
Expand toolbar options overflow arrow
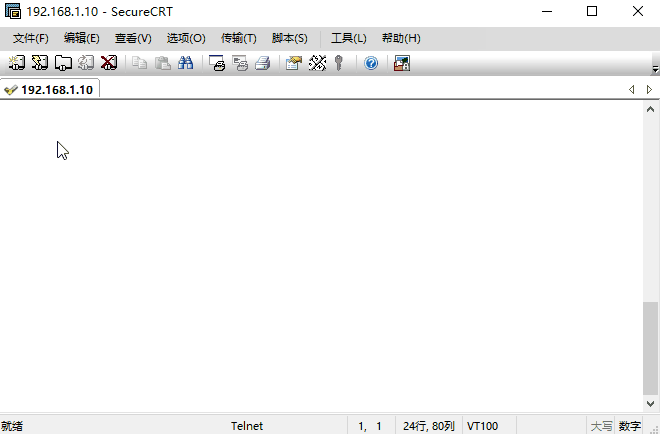tap(655, 69)
